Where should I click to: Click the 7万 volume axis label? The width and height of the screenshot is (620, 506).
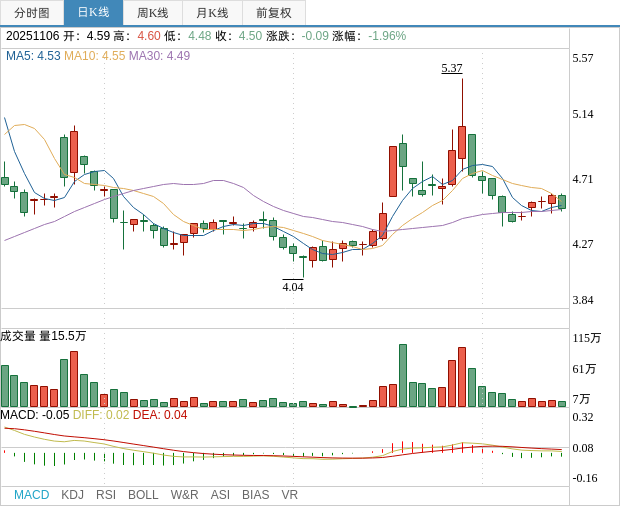[x=581, y=399]
